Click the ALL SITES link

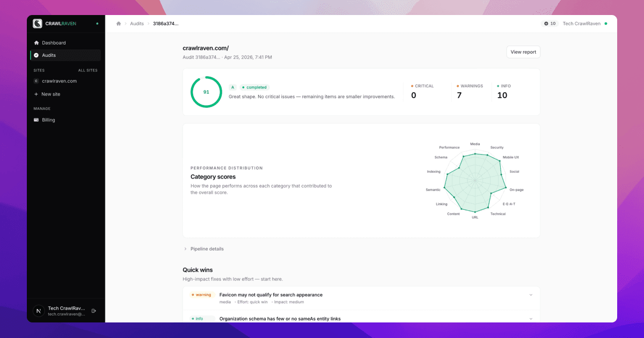point(88,70)
